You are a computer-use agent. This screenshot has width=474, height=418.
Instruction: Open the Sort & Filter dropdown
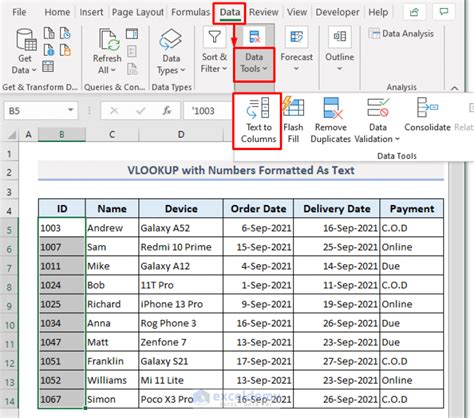click(214, 51)
